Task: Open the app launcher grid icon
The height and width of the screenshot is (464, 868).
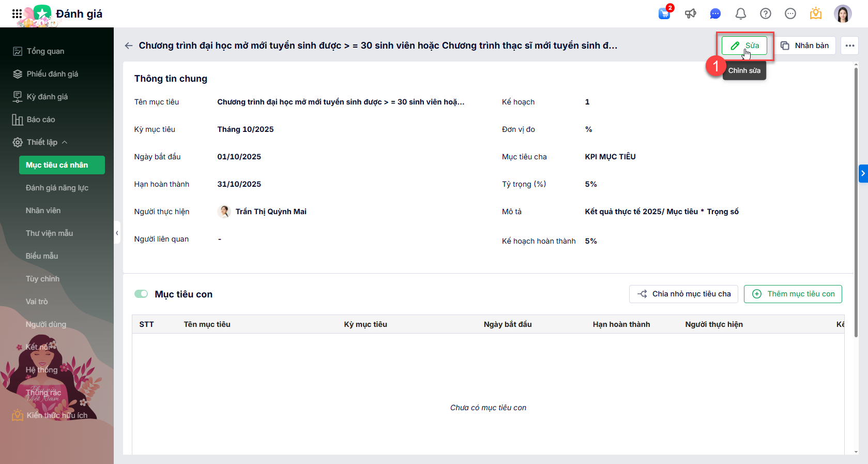Action: click(x=17, y=14)
